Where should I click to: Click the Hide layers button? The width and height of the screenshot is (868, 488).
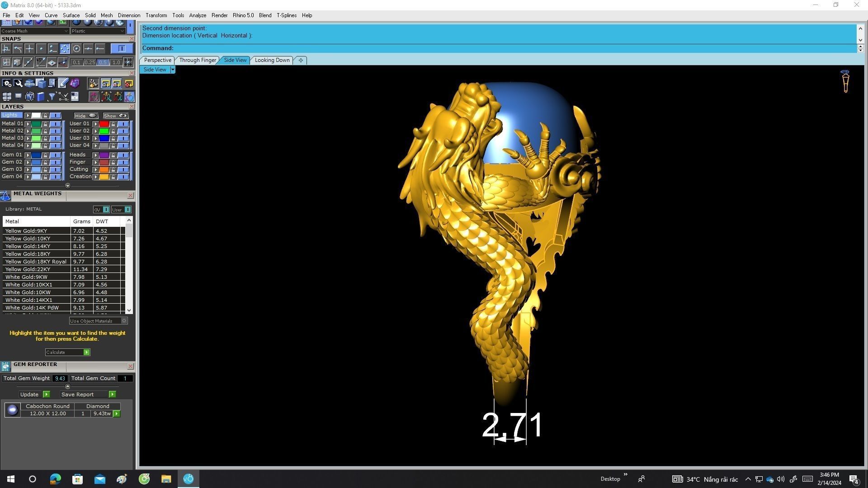click(x=86, y=116)
